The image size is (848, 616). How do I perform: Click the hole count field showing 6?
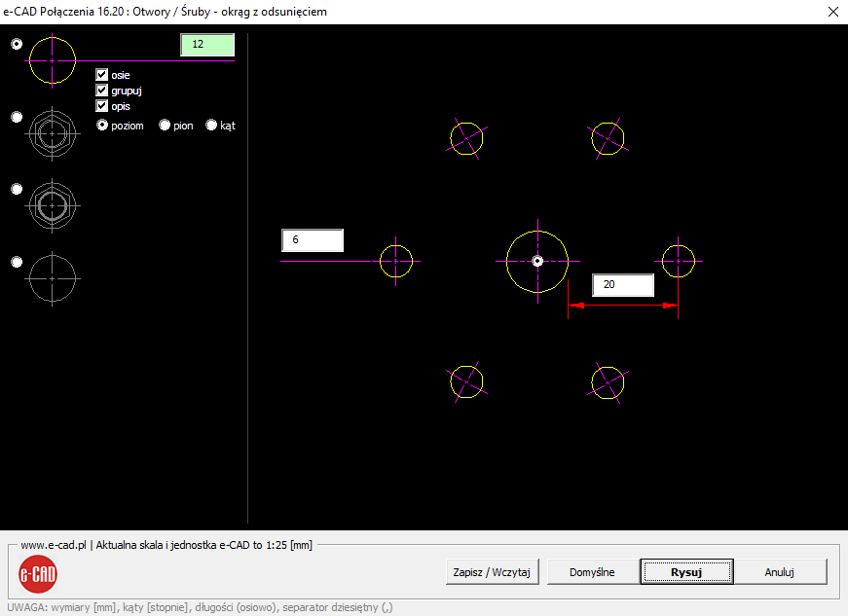(313, 240)
